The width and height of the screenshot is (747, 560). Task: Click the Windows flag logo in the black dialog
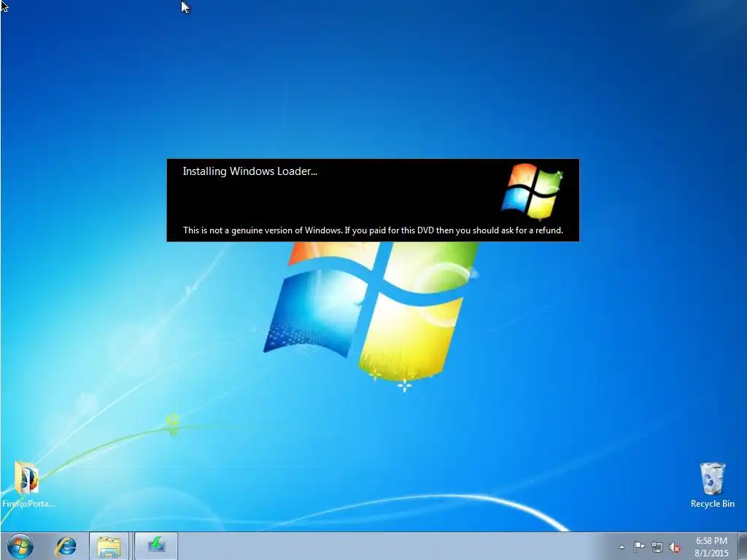coord(532,191)
